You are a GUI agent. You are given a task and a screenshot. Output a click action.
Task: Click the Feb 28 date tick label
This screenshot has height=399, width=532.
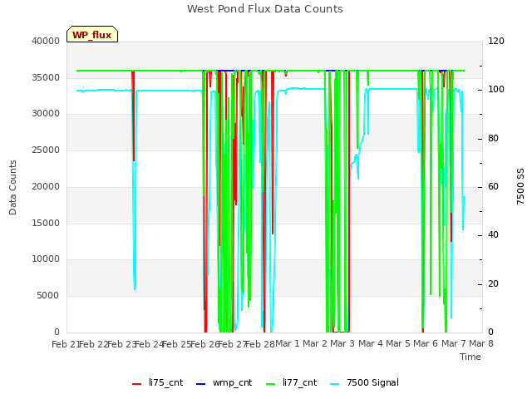260,344
